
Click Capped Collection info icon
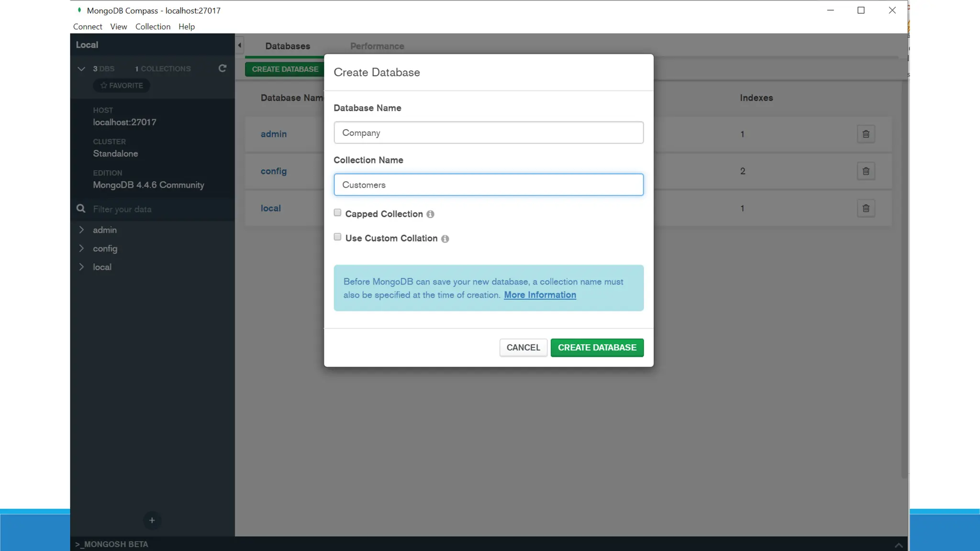click(430, 214)
